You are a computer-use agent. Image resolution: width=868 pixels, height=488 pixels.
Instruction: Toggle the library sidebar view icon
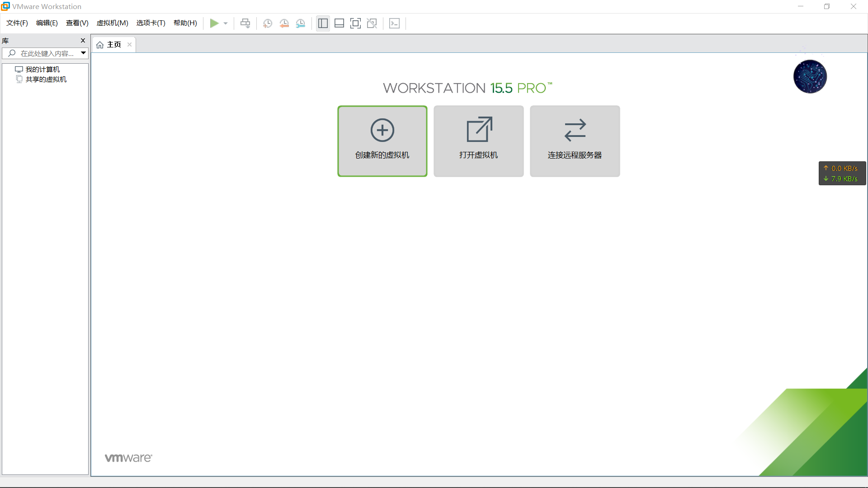coord(323,23)
